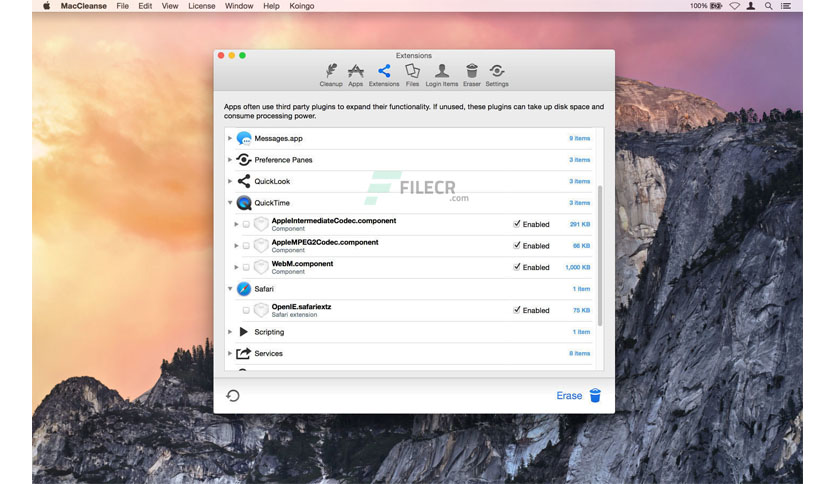Open the License menu
The height and width of the screenshot is (484, 836).
tap(202, 6)
